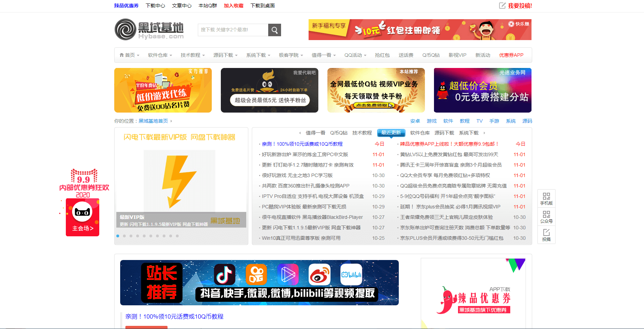This screenshot has width=644, height=329.
Task: Click the 投稿 sidebar icon
Action: coord(546,235)
